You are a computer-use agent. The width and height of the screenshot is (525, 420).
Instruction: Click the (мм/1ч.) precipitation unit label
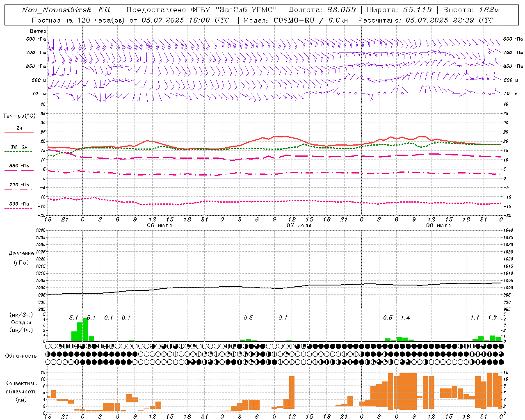(21, 330)
